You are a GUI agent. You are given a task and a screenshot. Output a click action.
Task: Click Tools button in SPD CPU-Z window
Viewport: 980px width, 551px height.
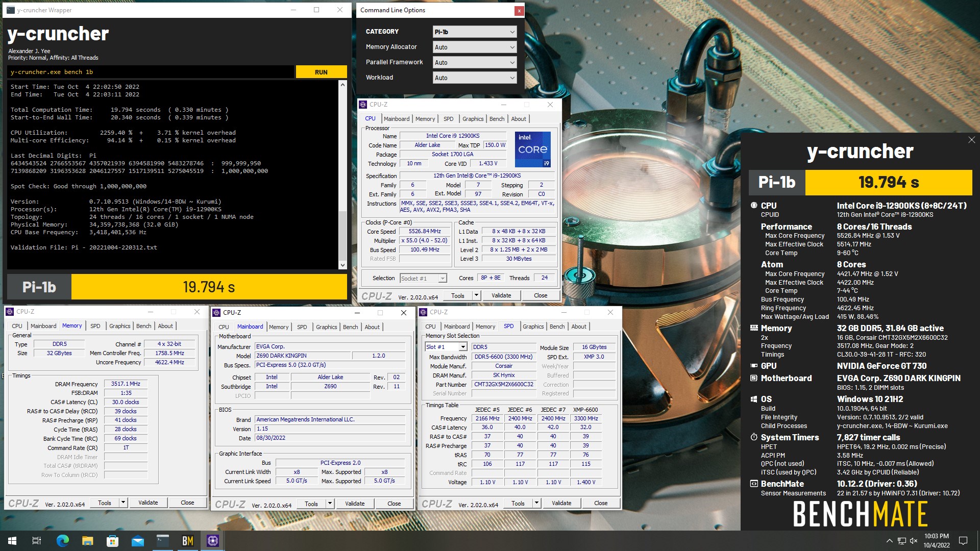[x=518, y=503]
